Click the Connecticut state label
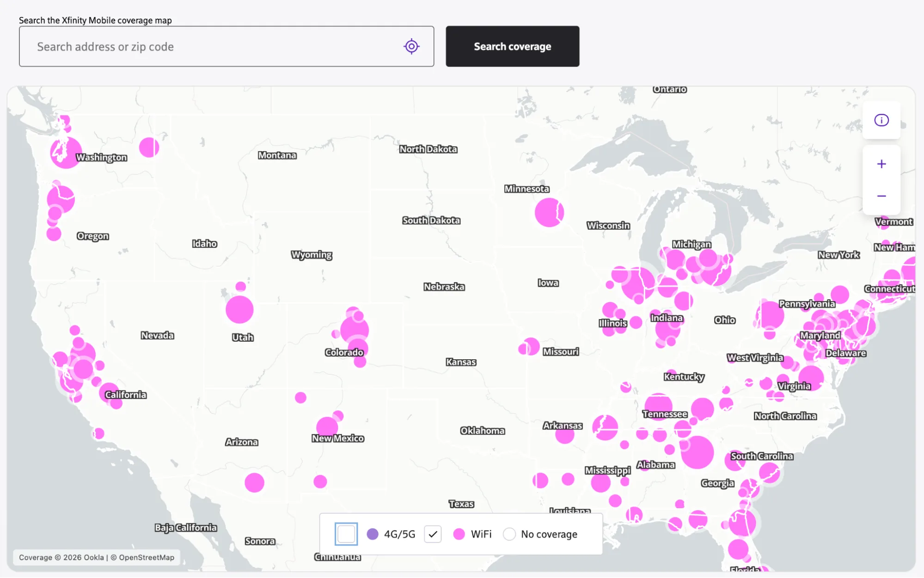This screenshot has width=924, height=578. (x=889, y=289)
